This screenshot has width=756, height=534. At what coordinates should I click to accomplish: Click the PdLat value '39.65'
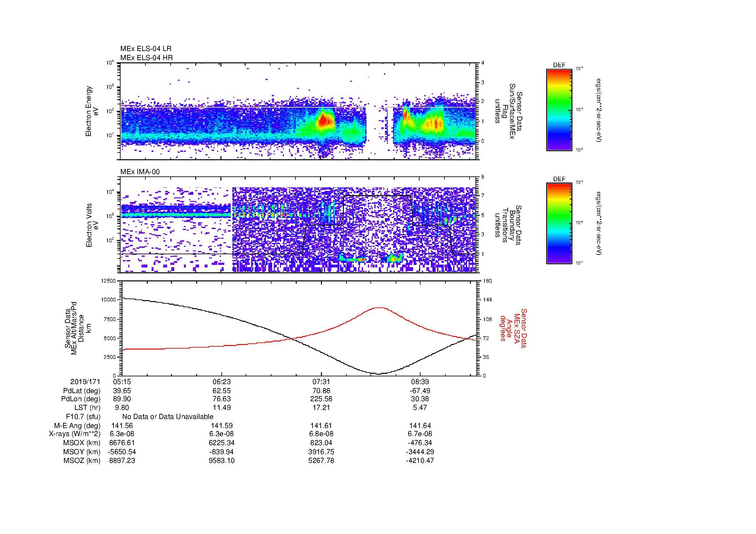pyautogui.click(x=122, y=391)
